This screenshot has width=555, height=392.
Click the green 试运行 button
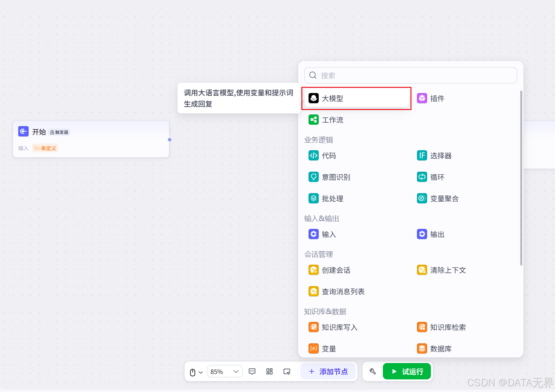(407, 372)
